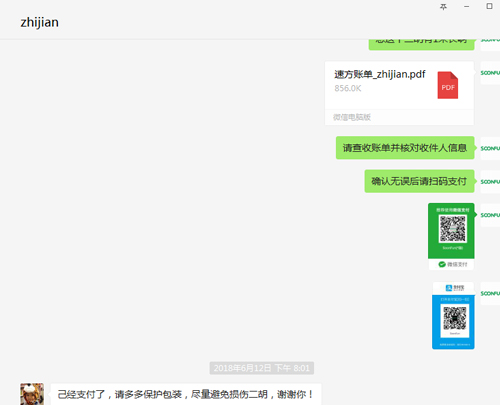
Task: Maximize the chat window
Action: coord(489,6)
